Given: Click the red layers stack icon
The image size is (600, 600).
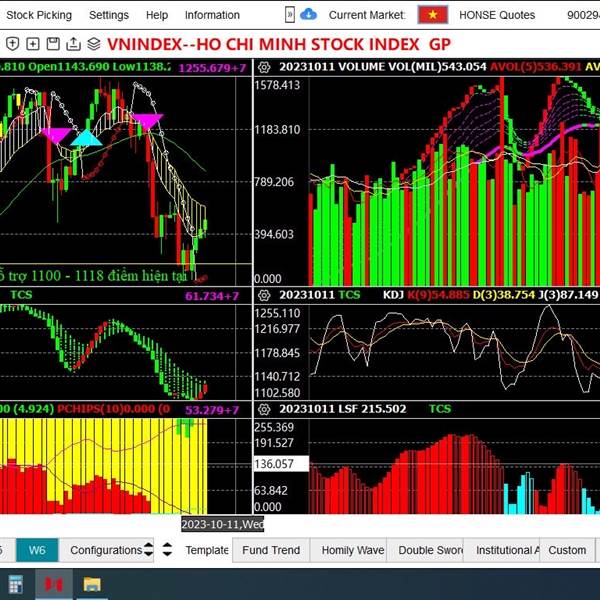Looking at the screenshot, I should click(93, 45).
